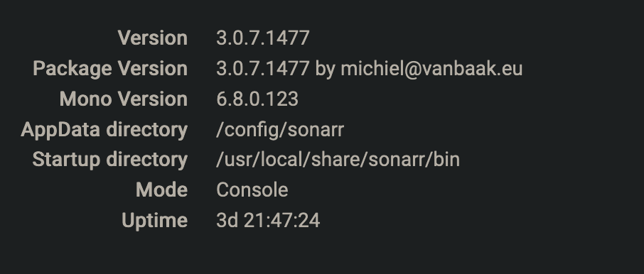Select the Console mode value
The height and width of the screenshot is (274, 644).
click(x=252, y=190)
